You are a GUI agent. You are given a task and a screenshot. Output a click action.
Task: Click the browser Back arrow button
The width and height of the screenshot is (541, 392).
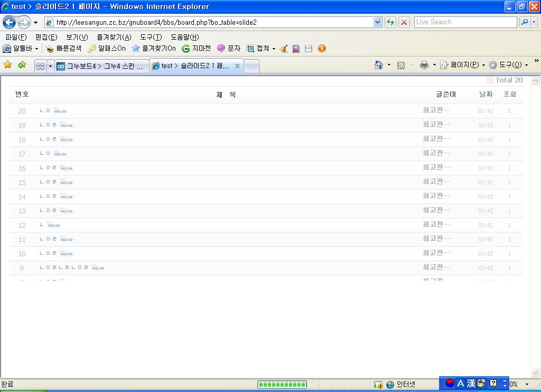point(9,22)
